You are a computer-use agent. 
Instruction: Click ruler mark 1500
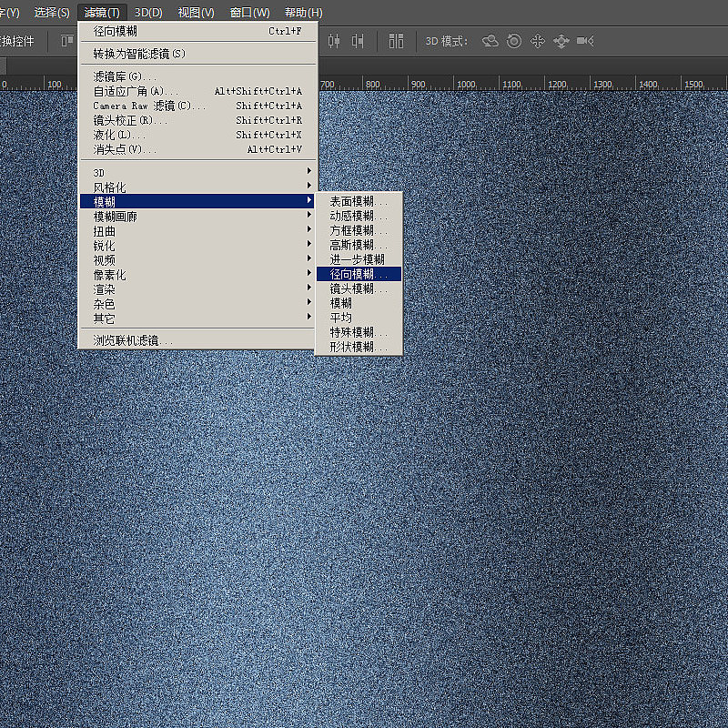(693, 85)
